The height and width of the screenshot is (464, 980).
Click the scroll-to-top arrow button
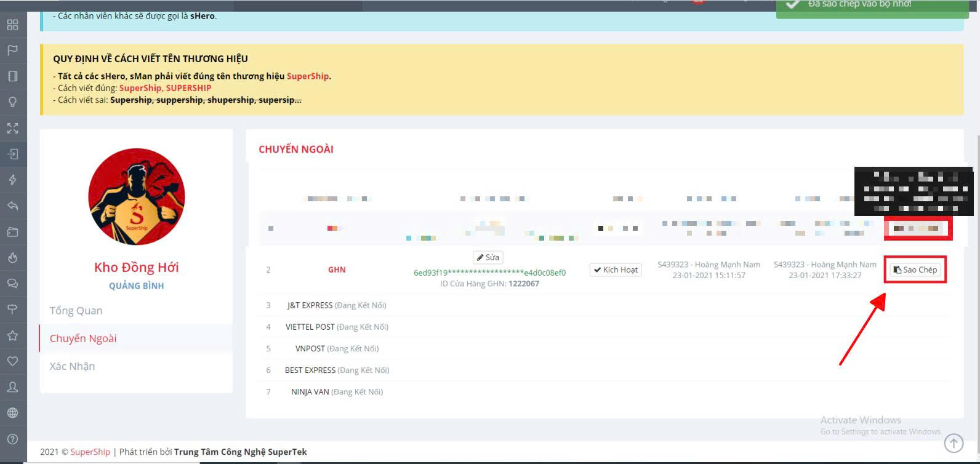954,442
